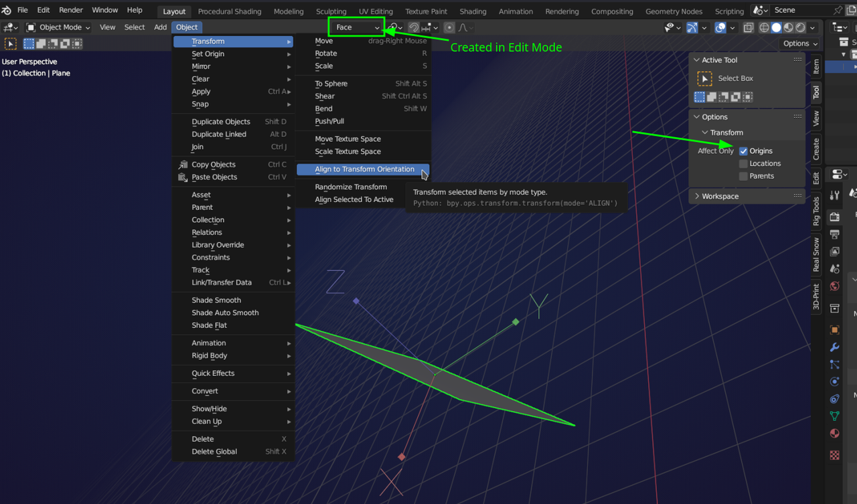Open Object Data properties tab icon
857x504 pixels.
(834, 416)
